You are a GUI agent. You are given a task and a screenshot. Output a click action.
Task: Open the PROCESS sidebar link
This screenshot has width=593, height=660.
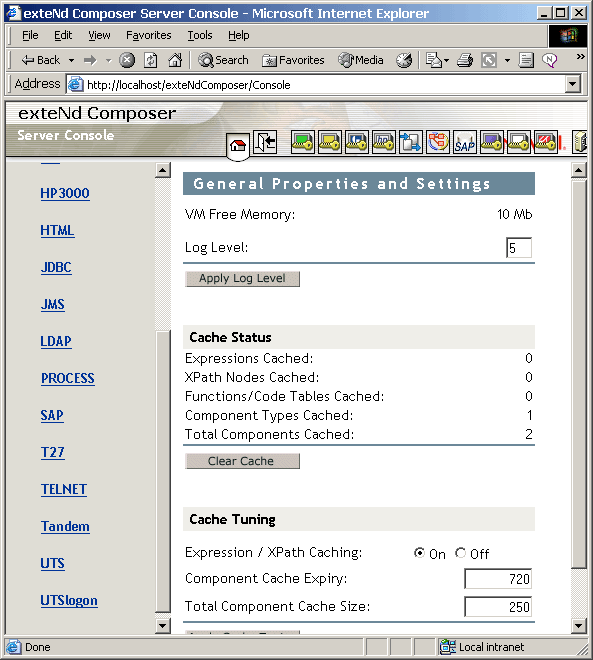click(x=68, y=378)
